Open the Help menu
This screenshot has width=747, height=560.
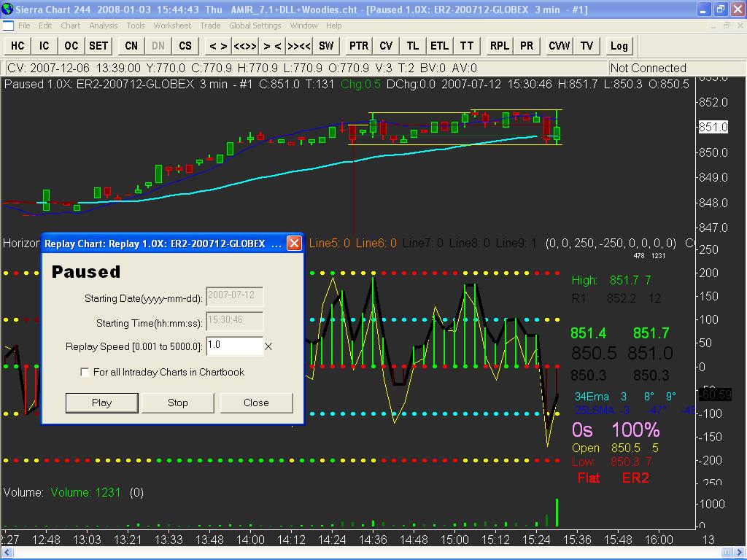(x=333, y=26)
